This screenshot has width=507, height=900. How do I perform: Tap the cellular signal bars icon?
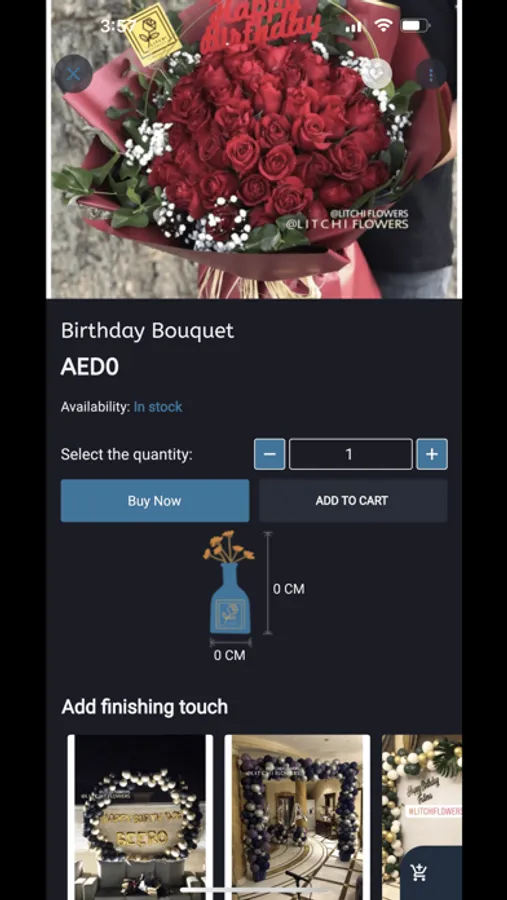click(x=354, y=26)
